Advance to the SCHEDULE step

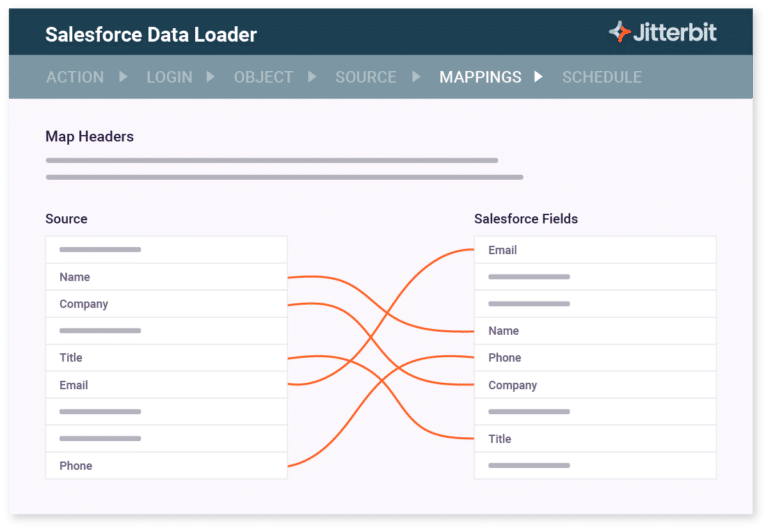click(602, 77)
